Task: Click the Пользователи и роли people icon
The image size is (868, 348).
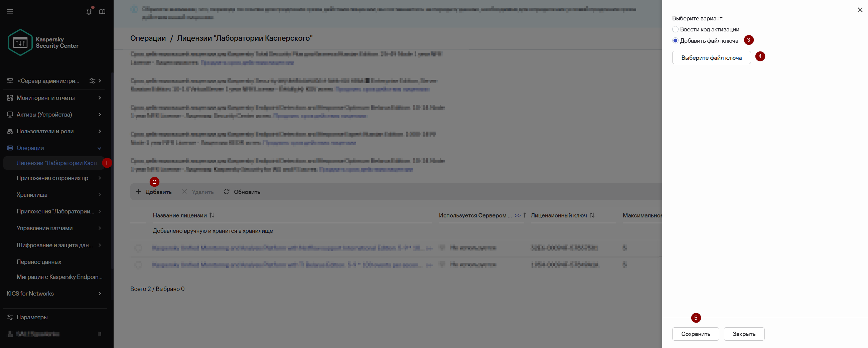Action: 10,131
